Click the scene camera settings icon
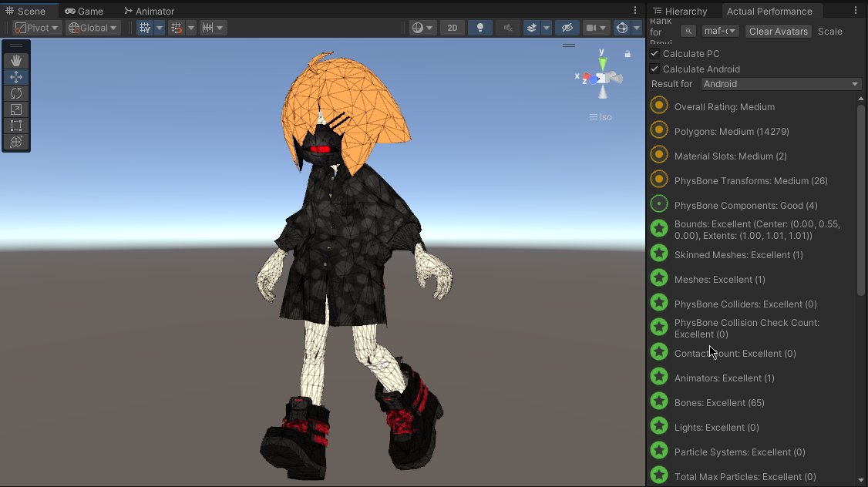Viewport: 868px width, 487px height. tap(591, 28)
